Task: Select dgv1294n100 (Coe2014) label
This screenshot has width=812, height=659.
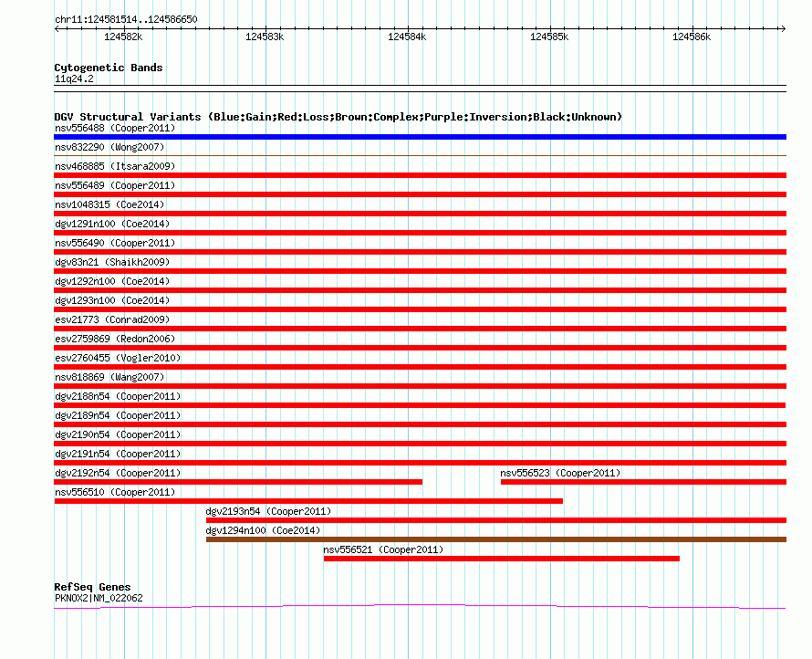Action: click(x=263, y=530)
